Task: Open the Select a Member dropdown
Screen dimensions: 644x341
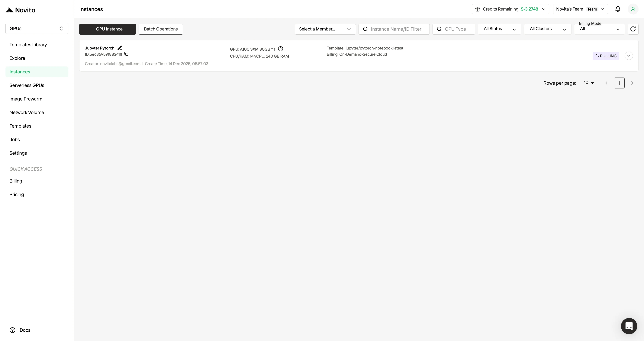Action: coord(325,29)
